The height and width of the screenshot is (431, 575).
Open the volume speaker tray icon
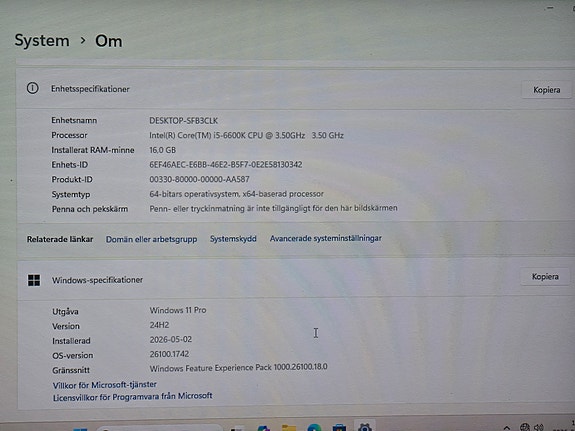pyautogui.click(x=538, y=427)
